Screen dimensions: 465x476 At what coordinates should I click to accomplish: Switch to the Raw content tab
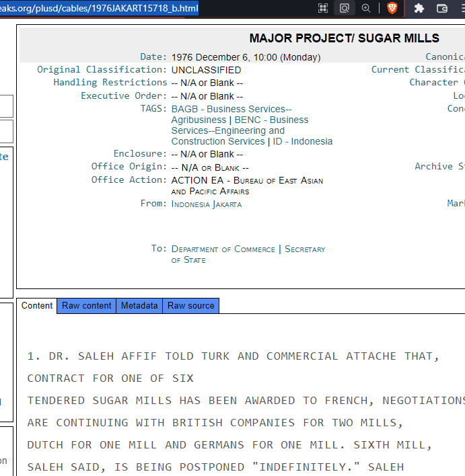[87, 306]
